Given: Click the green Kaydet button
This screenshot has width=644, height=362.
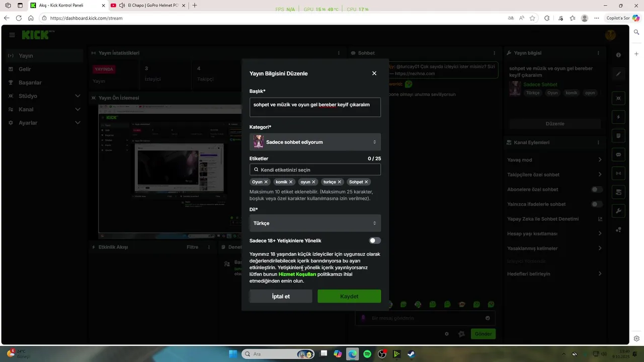Looking at the screenshot, I should coord(349,296).
